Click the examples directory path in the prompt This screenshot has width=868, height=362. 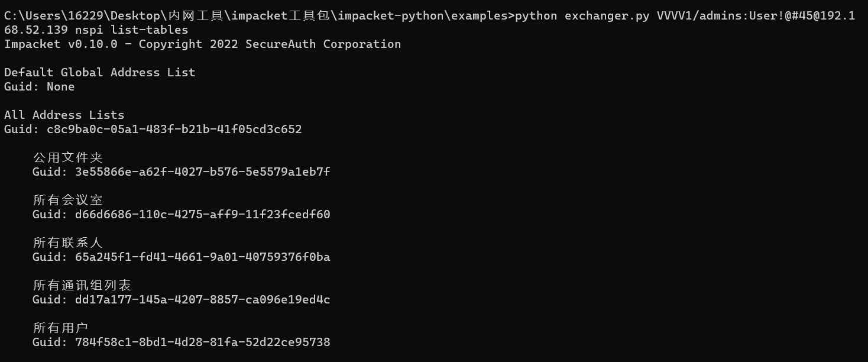point(479,16)
